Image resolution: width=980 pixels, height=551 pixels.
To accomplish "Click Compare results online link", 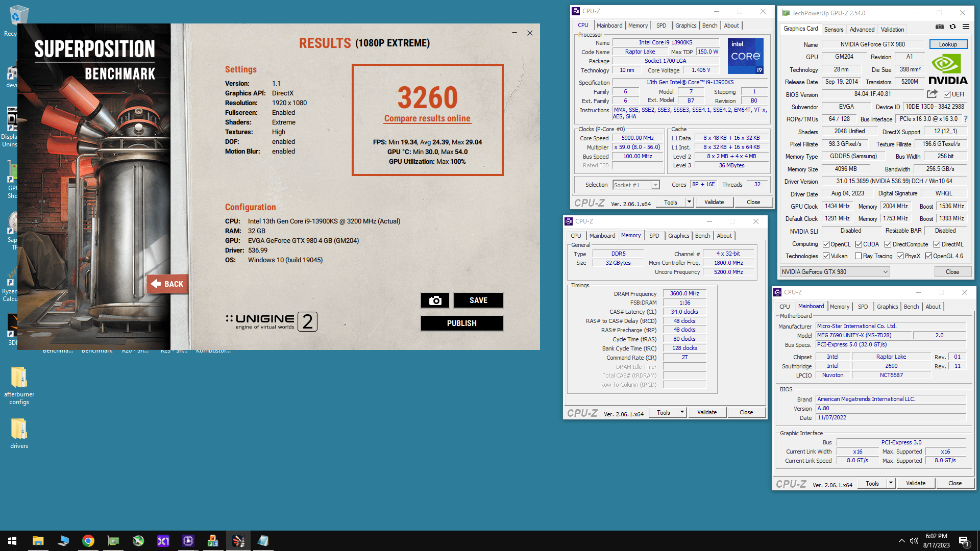I will (x=427, y=118).
